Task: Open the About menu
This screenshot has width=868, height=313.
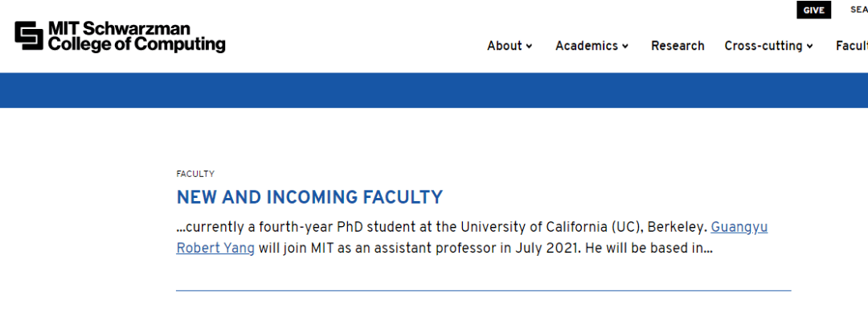Action: [x=504, y=46]
